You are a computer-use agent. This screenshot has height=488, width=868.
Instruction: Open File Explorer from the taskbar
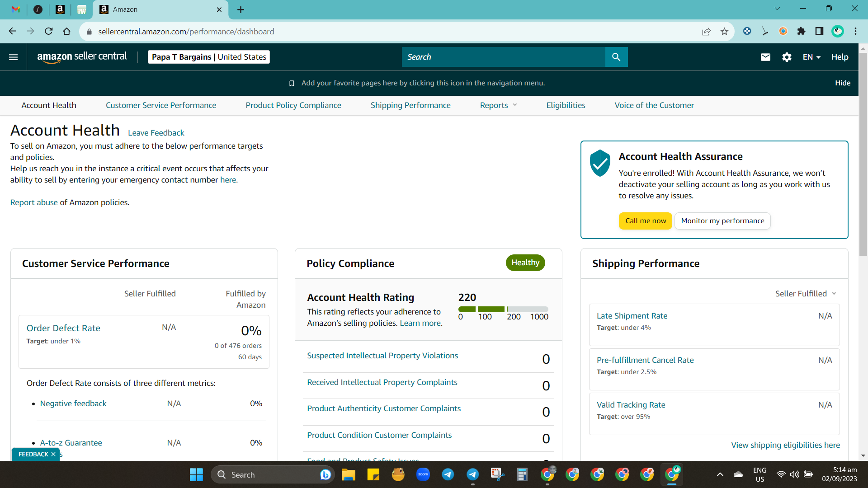[x=348, y=474]
